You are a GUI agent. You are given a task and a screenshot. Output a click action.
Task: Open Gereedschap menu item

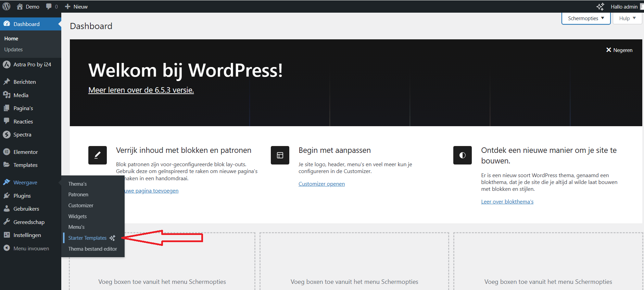pos(30,222)
